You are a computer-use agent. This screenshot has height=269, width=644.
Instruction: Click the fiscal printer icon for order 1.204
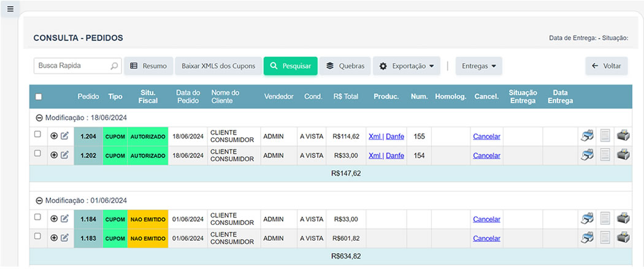click(587, 136)
